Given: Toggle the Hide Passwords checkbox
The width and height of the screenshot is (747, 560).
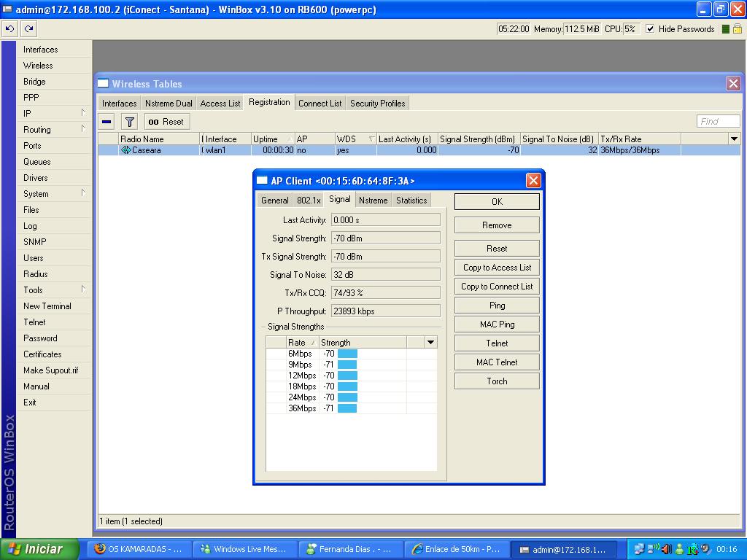Looking at the screenshot, I should (650, 29).
